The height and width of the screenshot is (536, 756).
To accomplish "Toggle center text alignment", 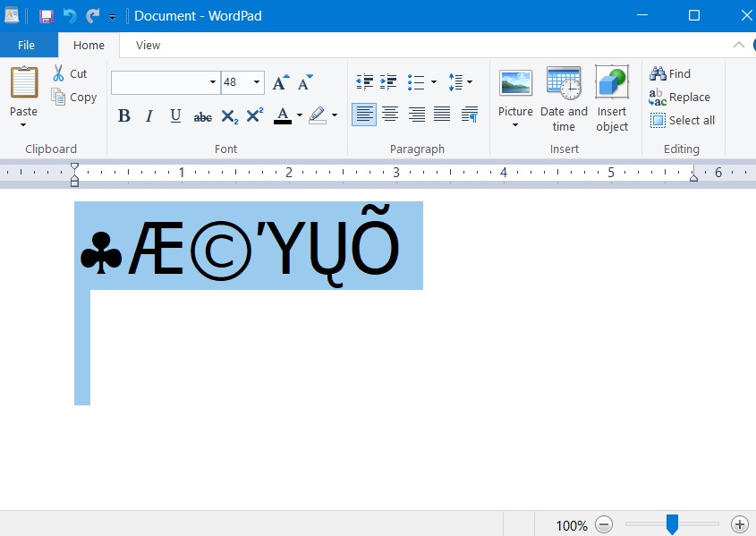I will coord(390,114).
